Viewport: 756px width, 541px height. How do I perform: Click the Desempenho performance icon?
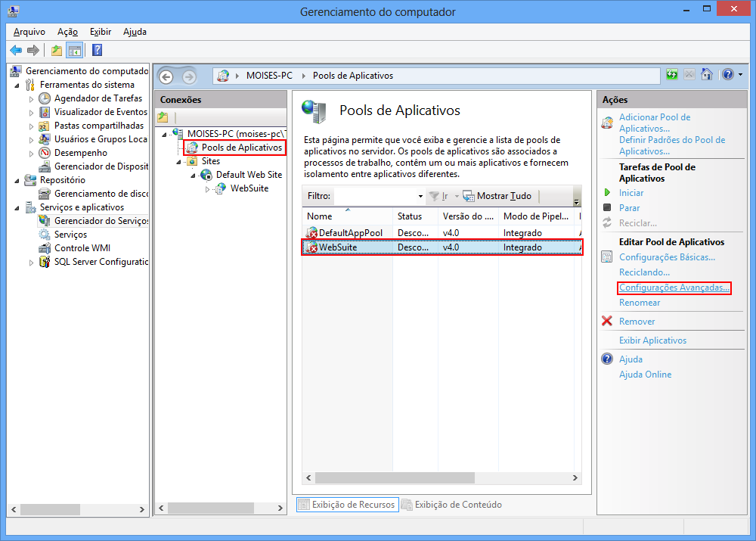pyautogui.click(x=45, y=153)
